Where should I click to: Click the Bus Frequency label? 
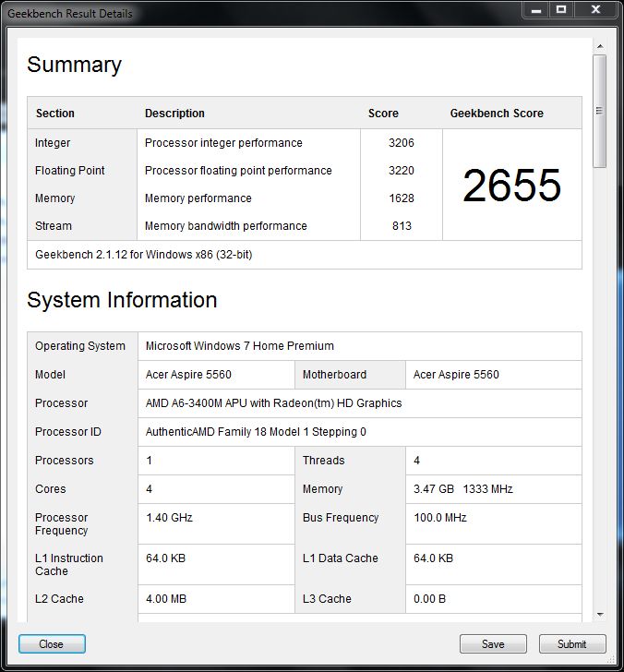pyautogui.click(x=341, y=518)
